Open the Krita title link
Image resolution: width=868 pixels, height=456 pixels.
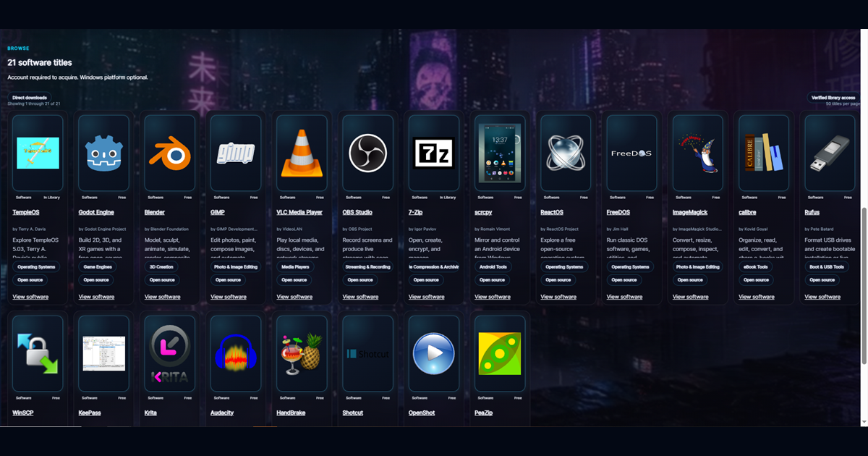[150, 413]
